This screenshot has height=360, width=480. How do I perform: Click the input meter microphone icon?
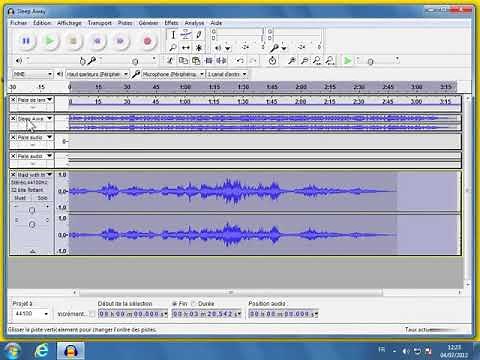274,48
